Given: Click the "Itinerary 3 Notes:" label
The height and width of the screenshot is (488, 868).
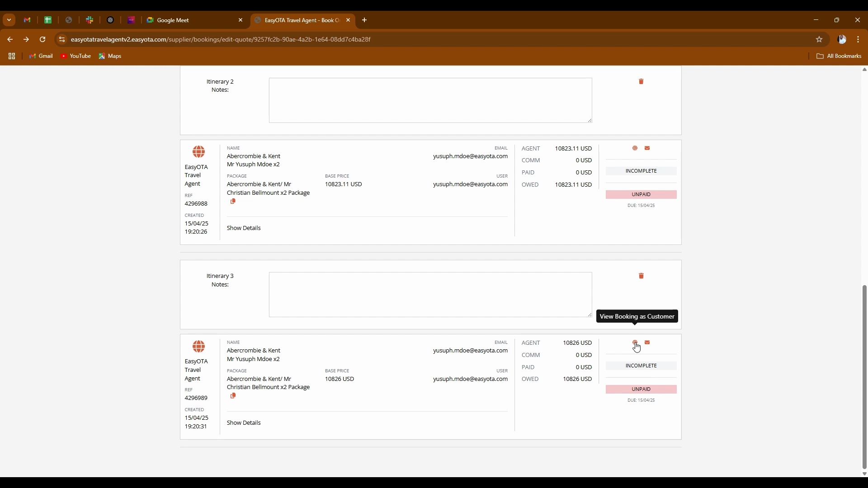Looking at the screenshot, I should click(x=220, y=280).
